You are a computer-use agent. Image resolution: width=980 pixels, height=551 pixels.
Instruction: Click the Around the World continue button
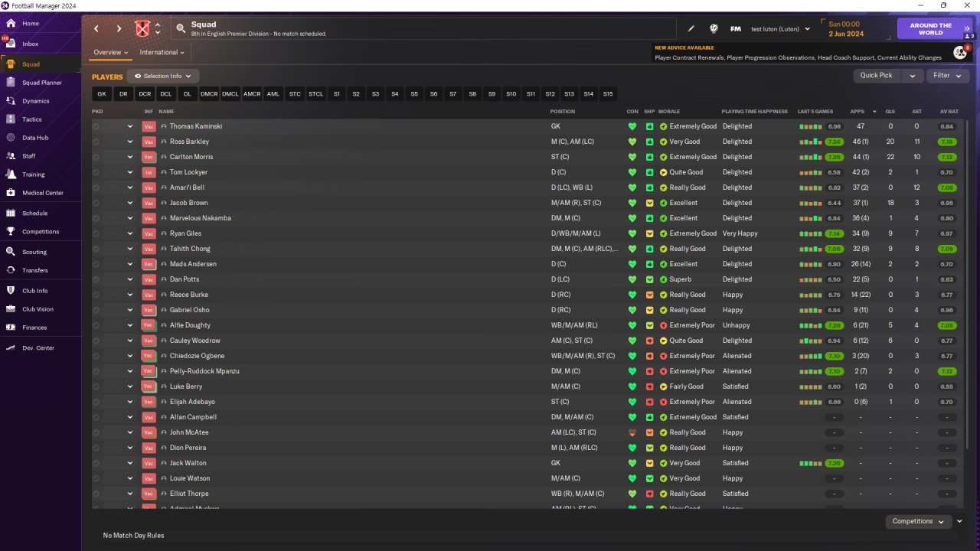click(935, 29)
